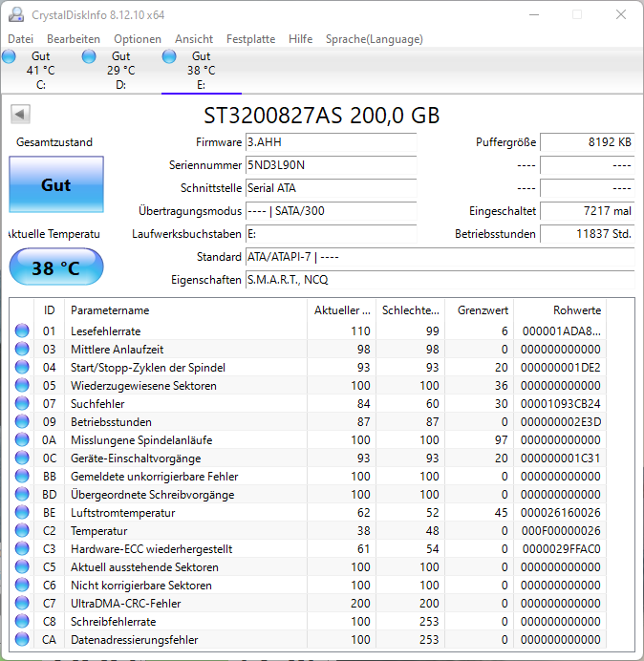Image resolution: width=644 pixels, height=661 pixels.
Task: Click the Schnittstelle field Serial ATA
Action: click(331, 187)
